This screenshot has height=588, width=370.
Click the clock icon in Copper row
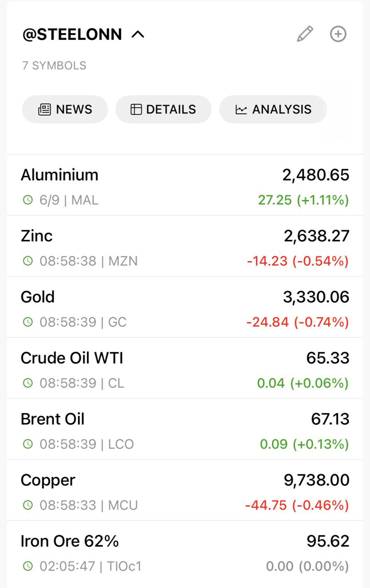(28, 505)
